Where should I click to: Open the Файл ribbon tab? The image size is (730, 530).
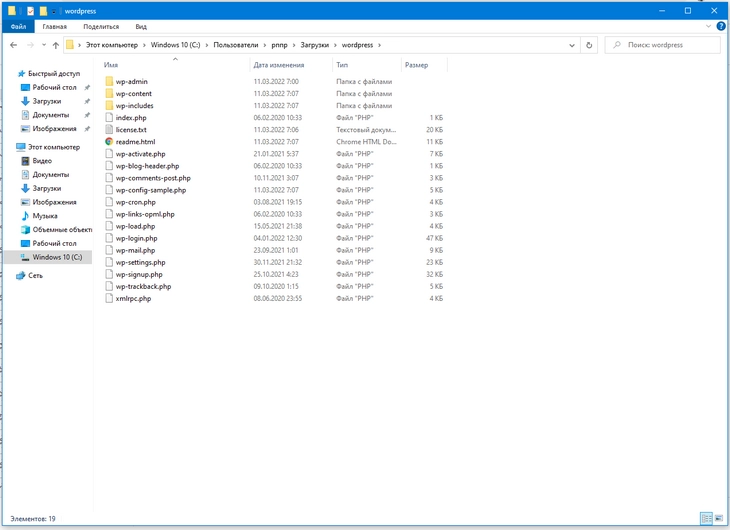[x=18, y=27]
